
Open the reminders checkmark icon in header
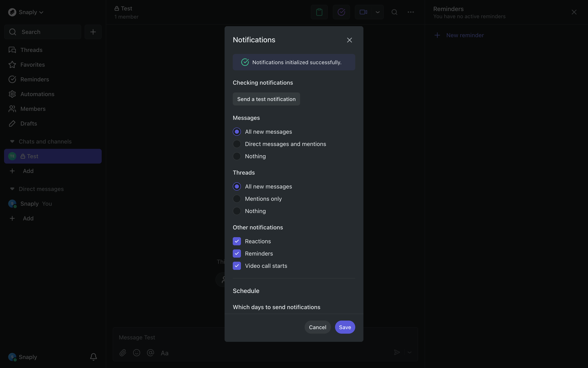pyautogui.click(x=341, y=12)
